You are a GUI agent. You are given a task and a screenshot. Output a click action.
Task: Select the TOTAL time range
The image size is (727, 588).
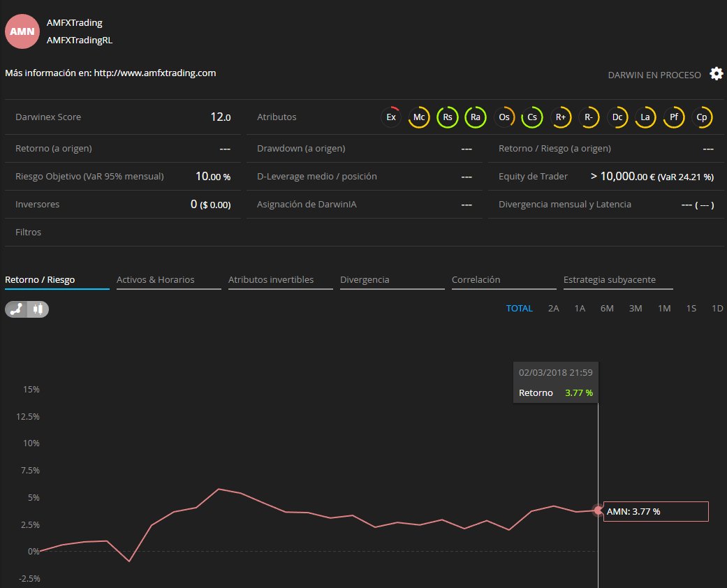520,309
